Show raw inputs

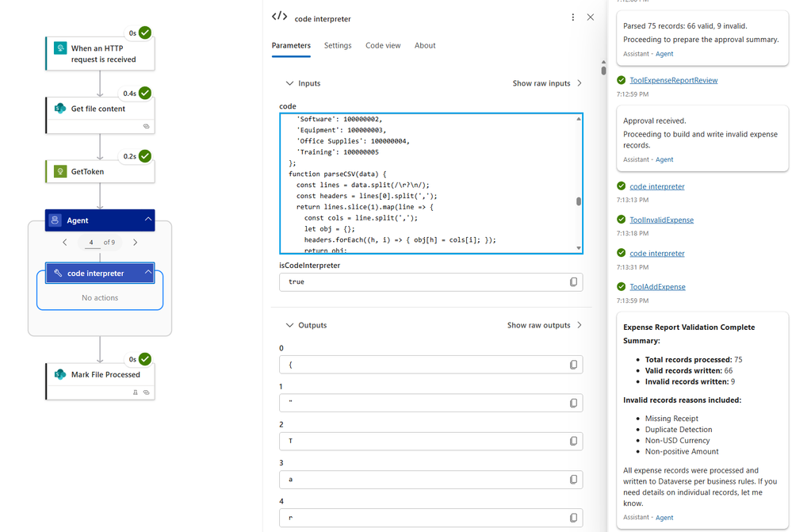pyautogui.click(x=547, y=83)
